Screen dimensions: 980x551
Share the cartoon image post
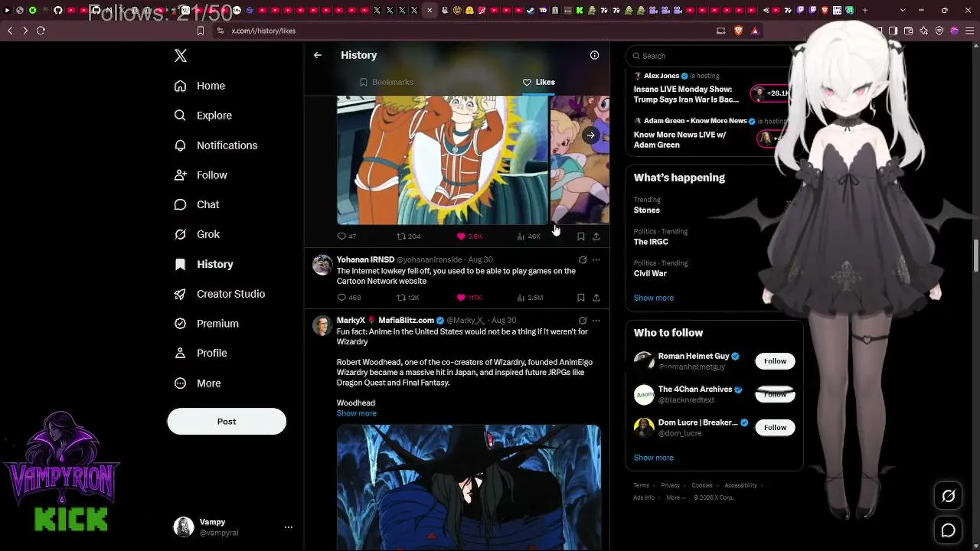(x=596, y=236)
